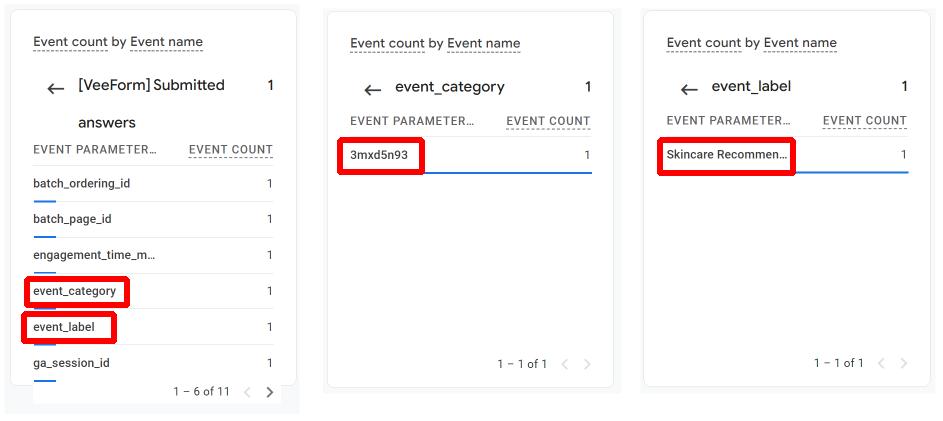
Task: Click previous page arrow in event_label card
Action: pos(881,363)
